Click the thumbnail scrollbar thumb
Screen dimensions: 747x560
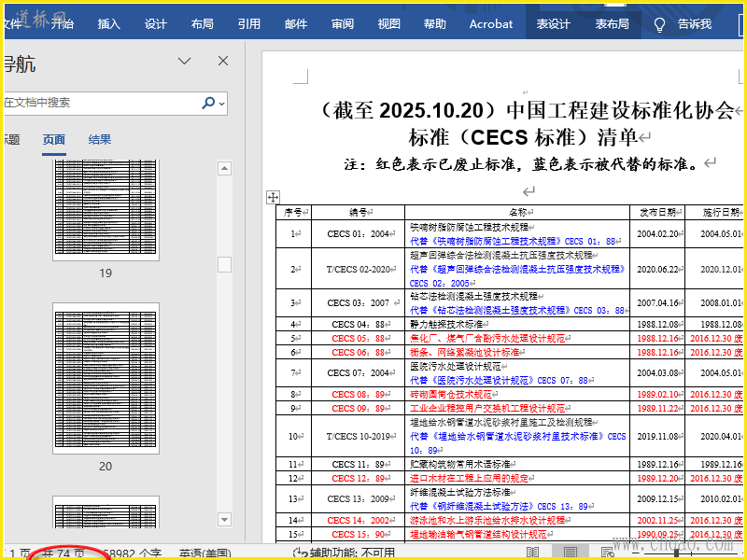pos(224,264)
